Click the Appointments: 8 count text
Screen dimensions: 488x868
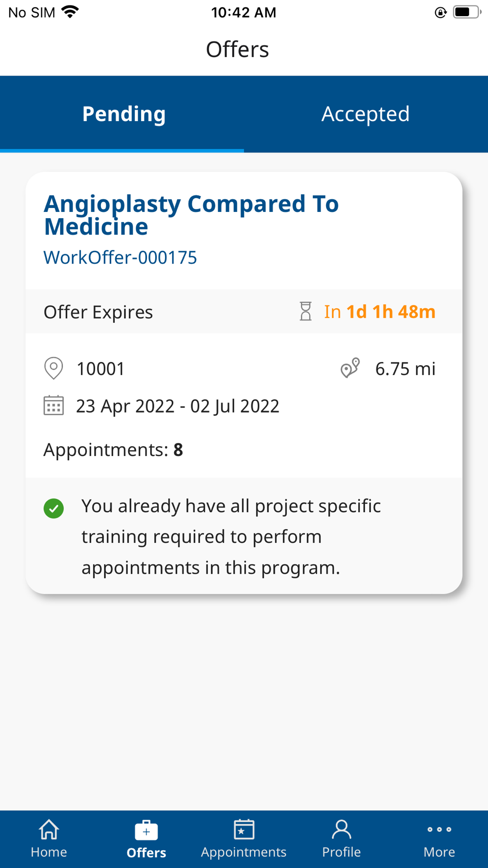click(x=113, y=450)
